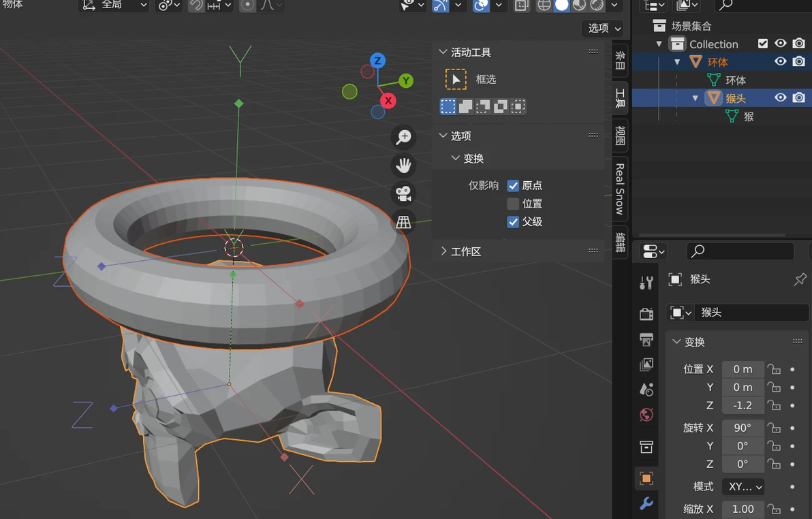The image size is (812, 519).
Task: Switch to the 视图 sidebar tab
Action: (620, 135)
